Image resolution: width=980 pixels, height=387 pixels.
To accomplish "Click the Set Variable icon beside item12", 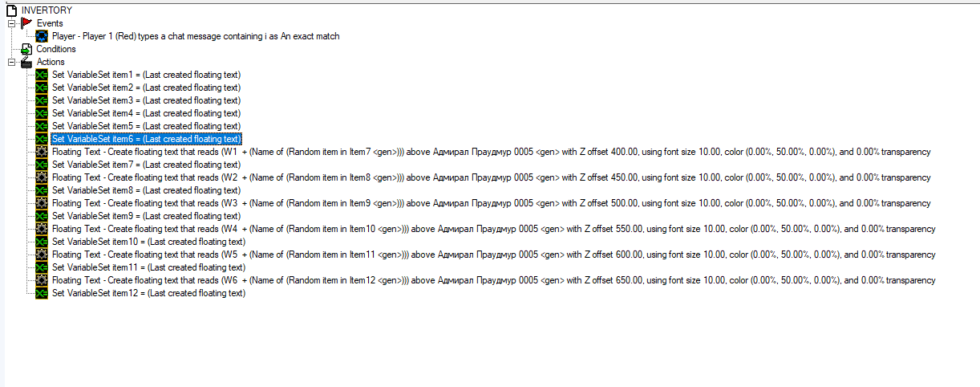I will point(42,293).
